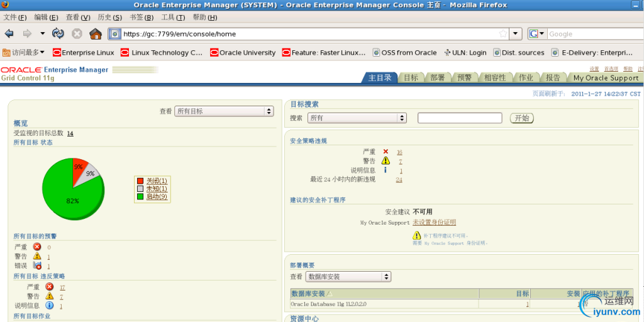Open the 访问最多 bookmarks folder
Screen dimensions: 644x322
coord(24,53)
